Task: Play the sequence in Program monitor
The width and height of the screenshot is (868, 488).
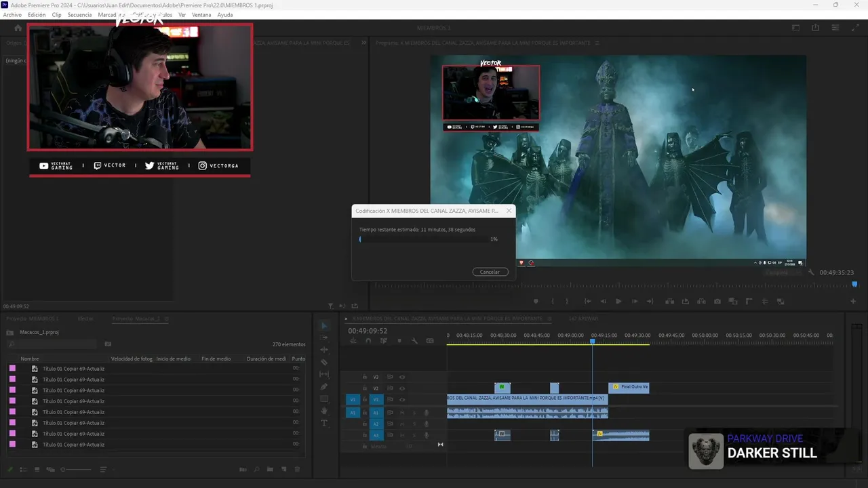Action: [x=618, y=302]
